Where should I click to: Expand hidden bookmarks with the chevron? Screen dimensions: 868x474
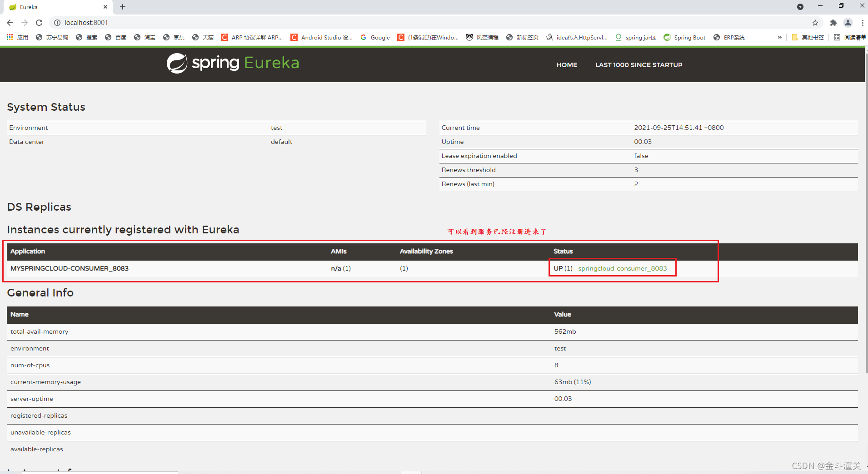point(780,37)
